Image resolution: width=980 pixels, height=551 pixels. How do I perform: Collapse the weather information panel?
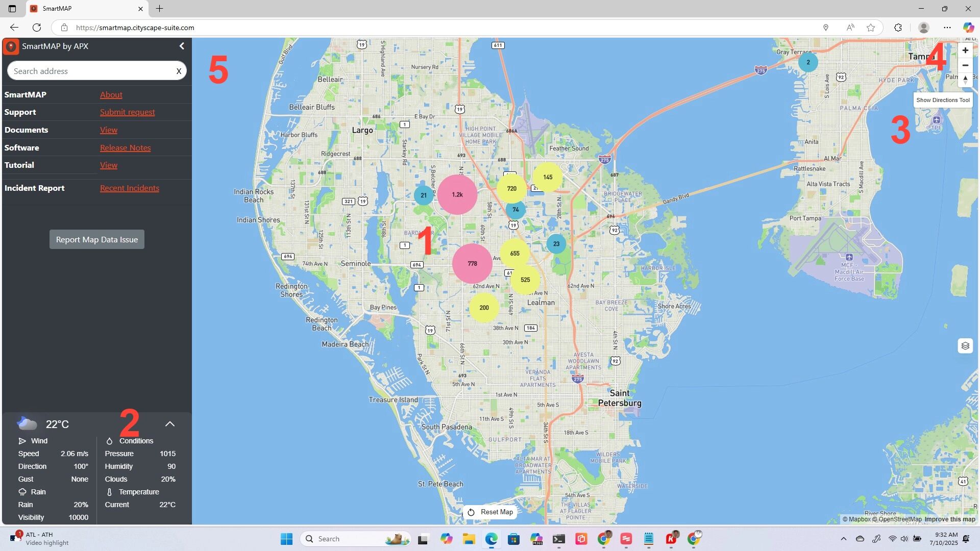169,423
